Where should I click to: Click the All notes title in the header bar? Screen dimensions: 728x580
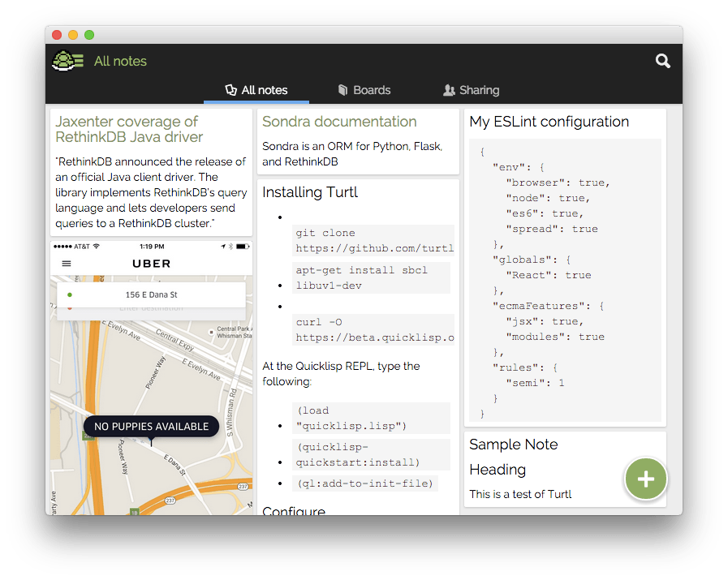120,61
